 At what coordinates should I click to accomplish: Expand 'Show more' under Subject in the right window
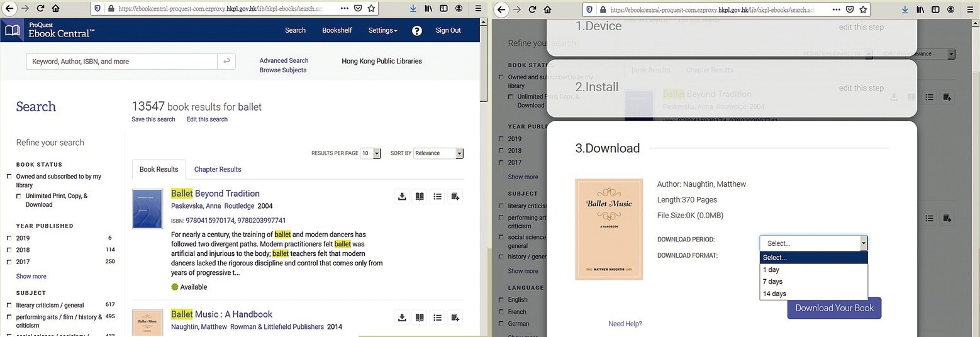pyautogui.click(x=523, y=272)
